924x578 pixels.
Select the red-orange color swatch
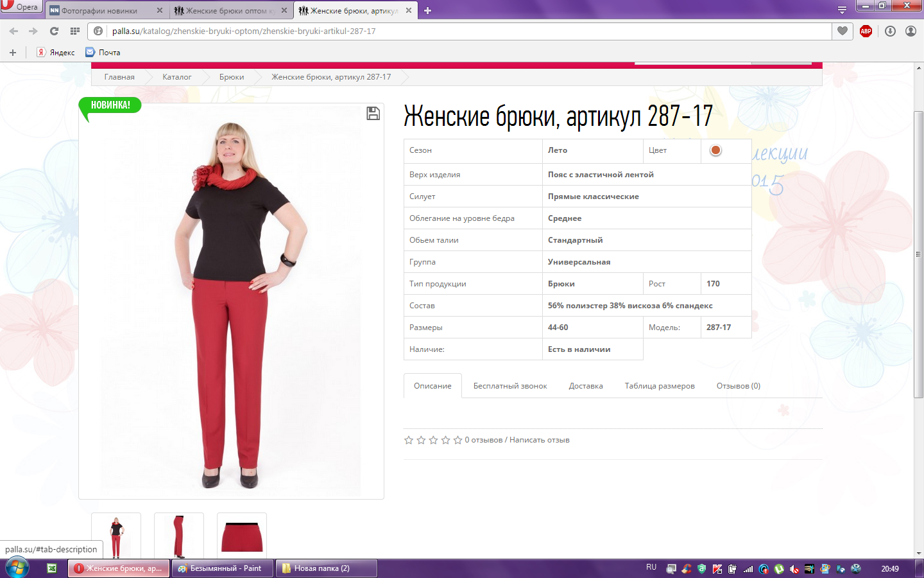tap(715, 150)
